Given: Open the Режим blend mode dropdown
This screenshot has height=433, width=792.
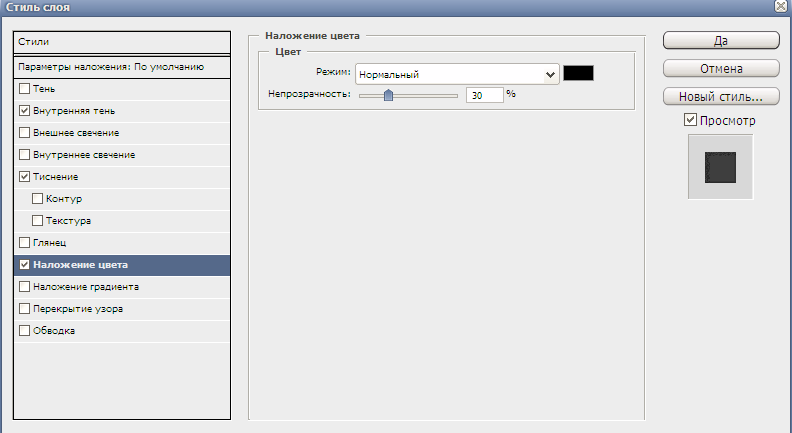Looking at the screenshot, I should click(457, 74).
